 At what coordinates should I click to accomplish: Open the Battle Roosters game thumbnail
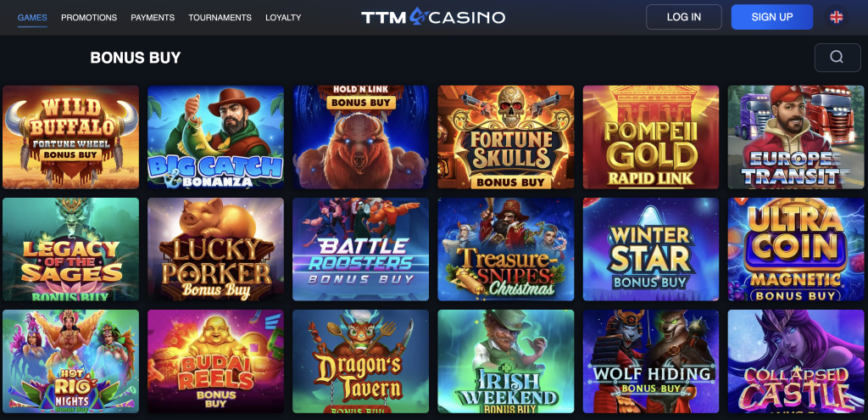(361, 249)
